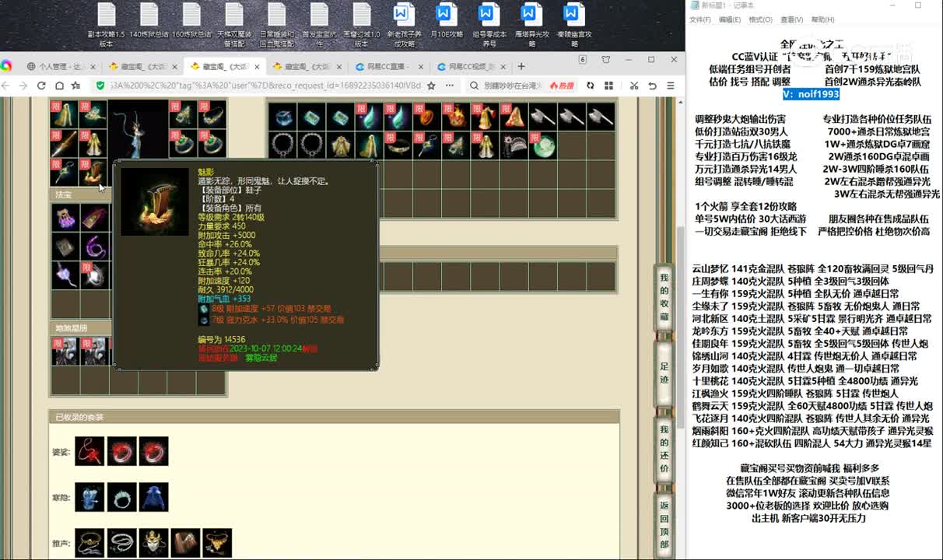The image size is (943, 560).
Task: Open Notepad 格式 menu
Action: click(760, 19)
